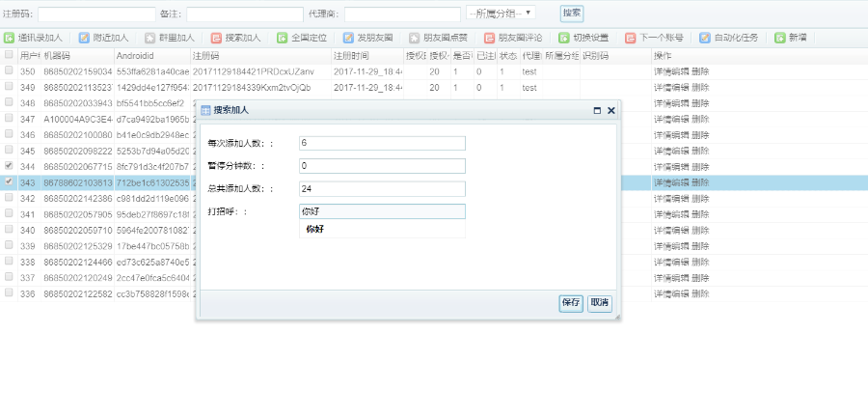Open the 下一个账号 toolbar action

click(655, 38)
